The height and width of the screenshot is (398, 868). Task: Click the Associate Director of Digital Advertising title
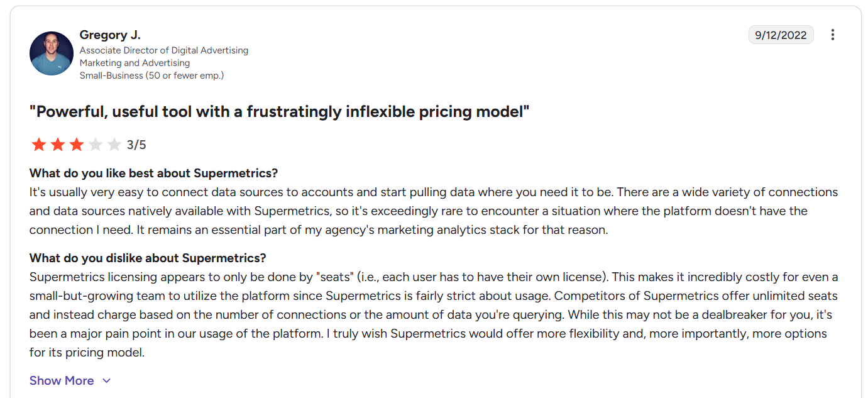164,50
